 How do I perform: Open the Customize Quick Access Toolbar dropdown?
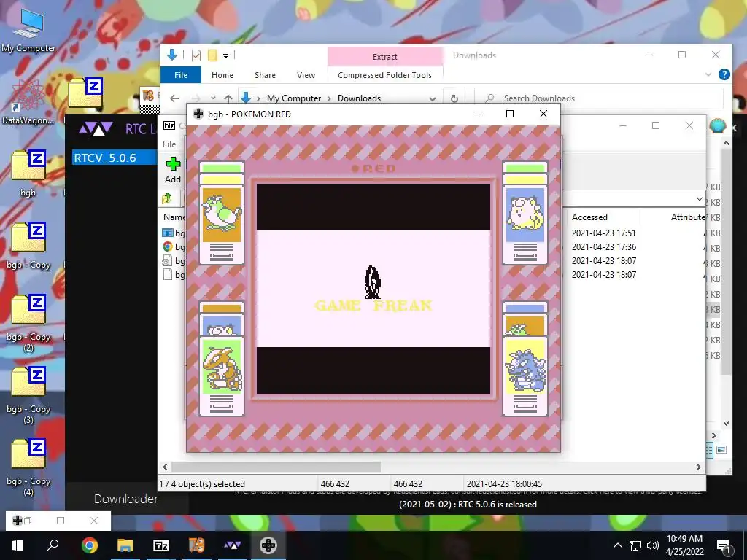click(226, 55)
